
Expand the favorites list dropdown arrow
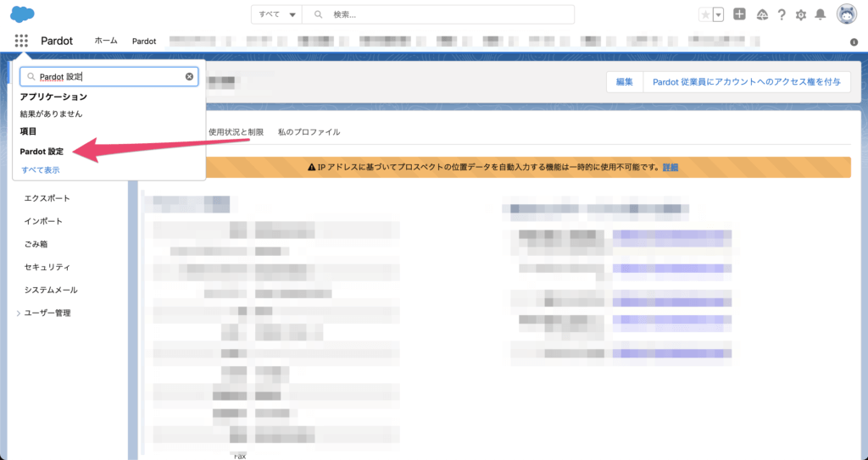tap(719, 15)
